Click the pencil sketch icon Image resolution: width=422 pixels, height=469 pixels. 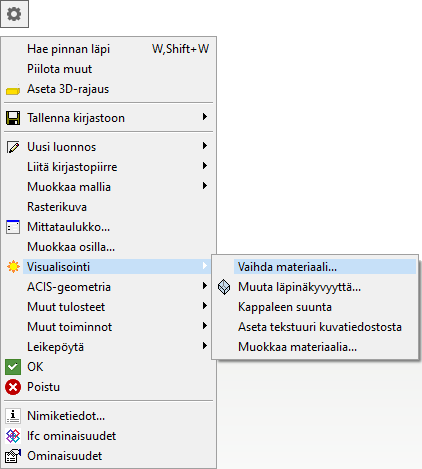coord(13,147)
